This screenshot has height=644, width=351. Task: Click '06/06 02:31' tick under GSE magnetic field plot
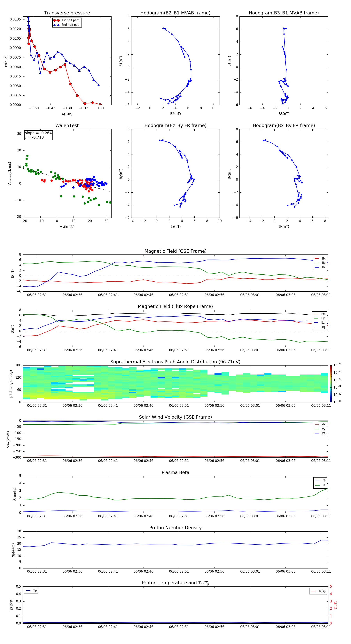click(x=37, y=295)
